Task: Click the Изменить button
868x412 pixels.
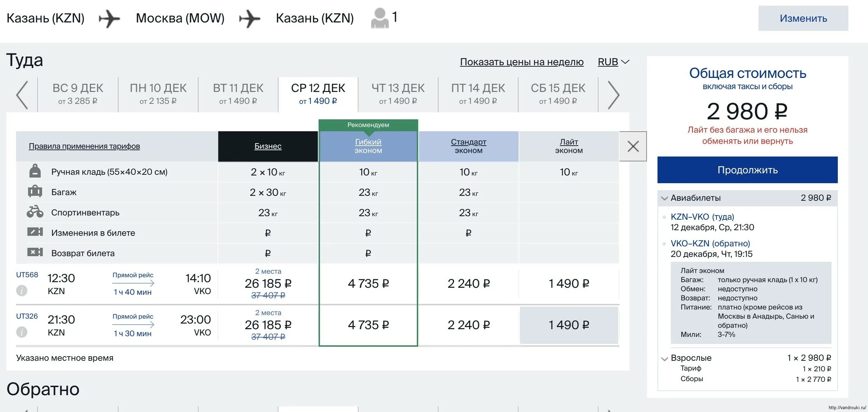Action: (803, 18)
